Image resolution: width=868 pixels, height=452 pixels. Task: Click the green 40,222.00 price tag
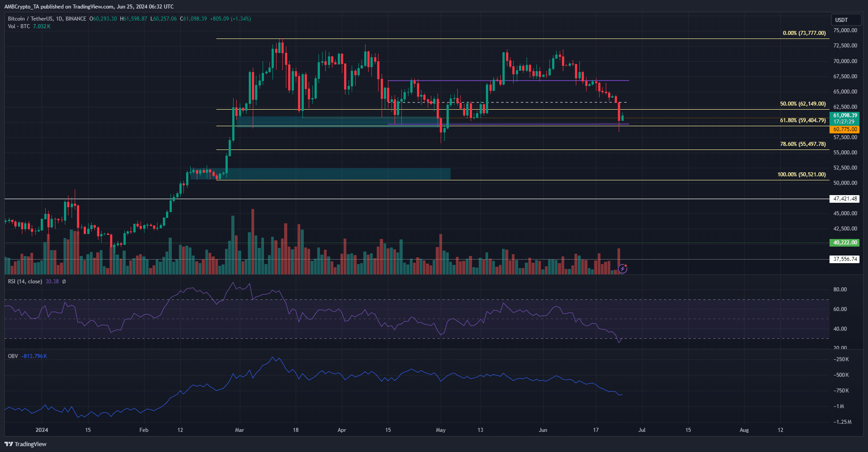point(845,243)
